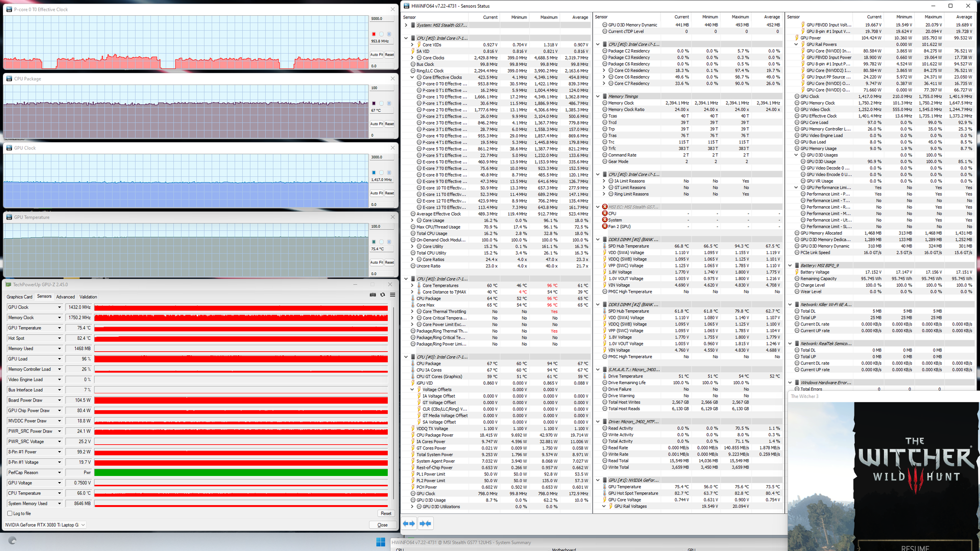
Task: Select the Sensors tab in GPU-Z
Action: click(44, 296)
